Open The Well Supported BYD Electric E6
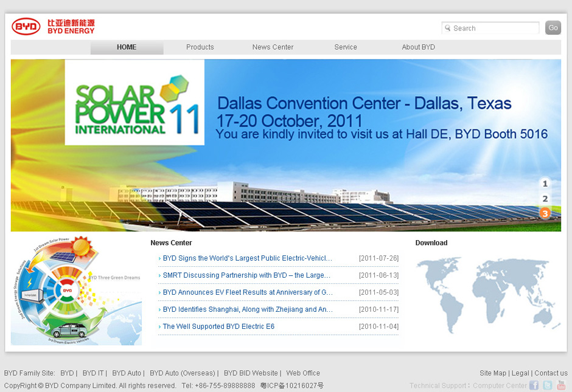 (218, 327)
